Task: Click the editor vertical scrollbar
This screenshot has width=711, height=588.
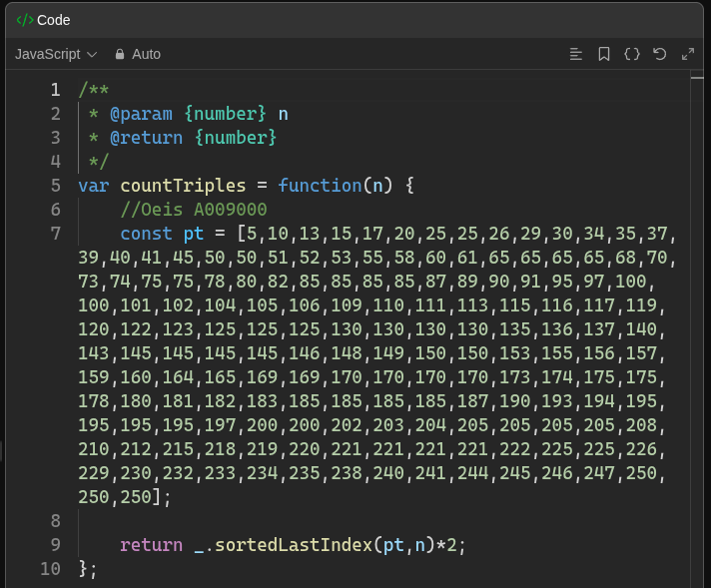Action: point(697,328)
